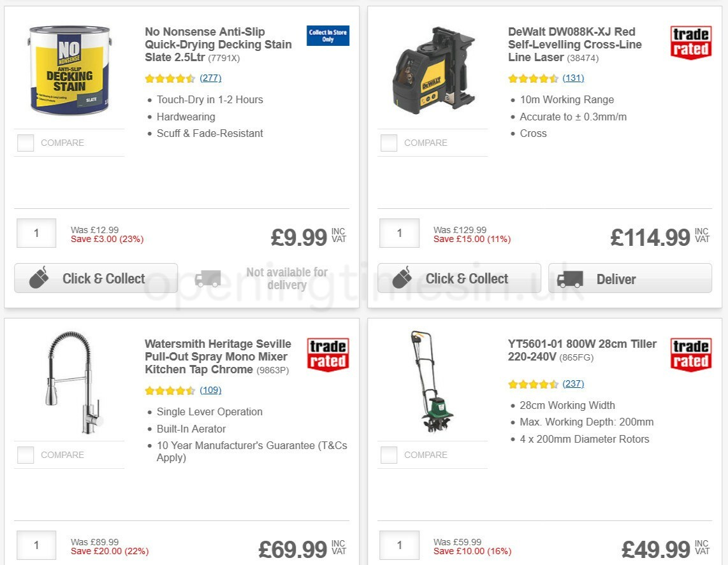Click the delivery truck icon on Deliver button
This screenshot has height=565, width=728.
pyautogui.click(x=571, y=279)
